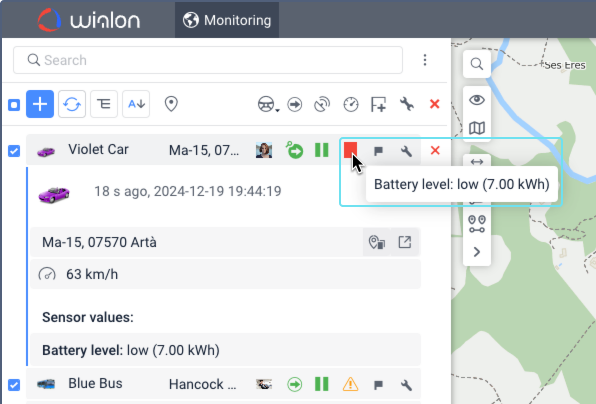The image size is (596, 404).
Task: Click the refresh units sync icon
Action: [x=72, y=104]
